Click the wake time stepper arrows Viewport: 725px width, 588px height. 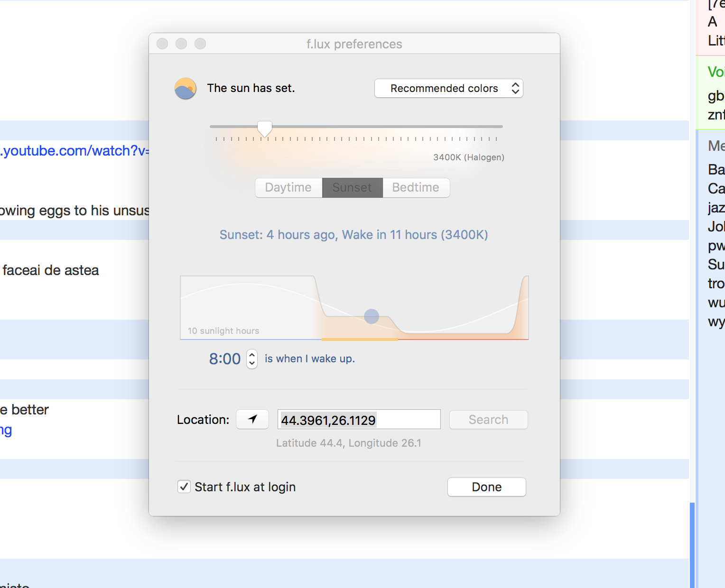[252, 359]
